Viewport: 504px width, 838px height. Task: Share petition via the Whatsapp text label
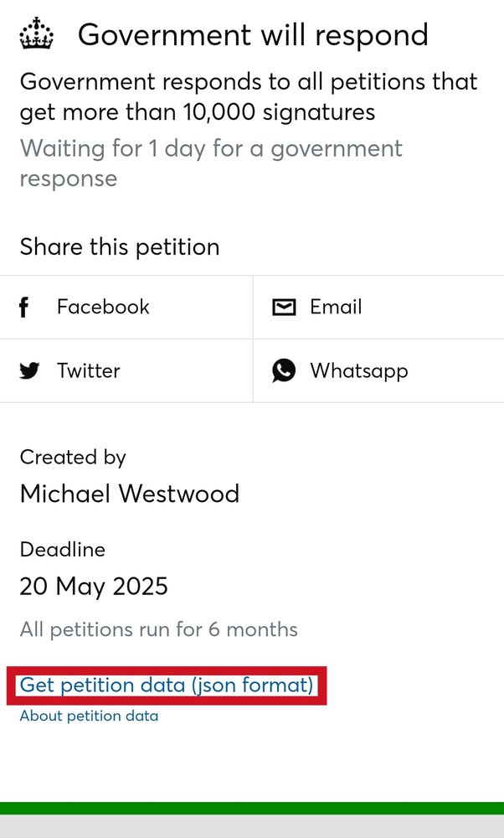(x=359, y=371)
